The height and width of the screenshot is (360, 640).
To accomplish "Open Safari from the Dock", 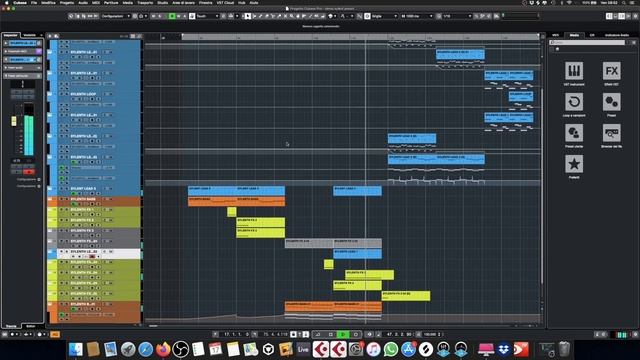I will pos(145,349).
